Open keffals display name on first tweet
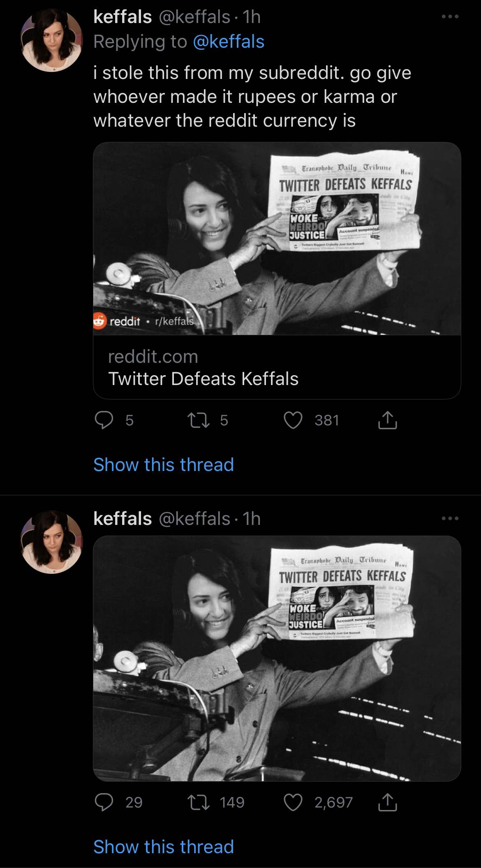 (x=123, y=17)
